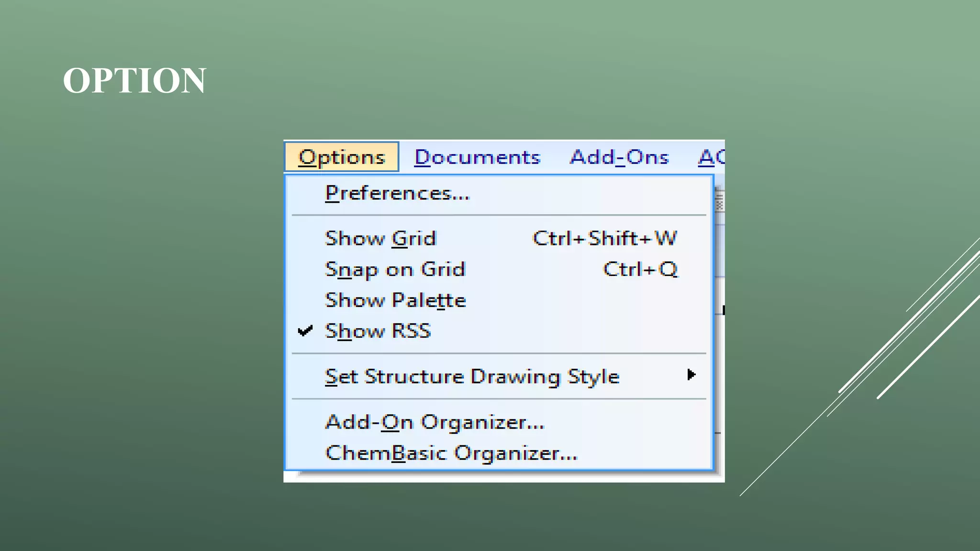Click the checkmark icon beside Show RSS
The height and width of the screenshot is (551, 980).
point(305,331)
